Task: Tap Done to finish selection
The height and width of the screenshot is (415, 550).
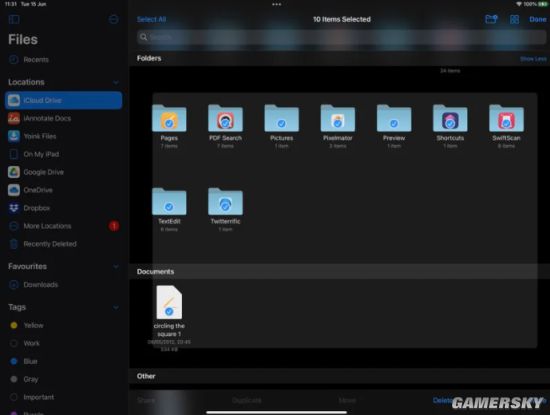Action: tap(538, 19)
